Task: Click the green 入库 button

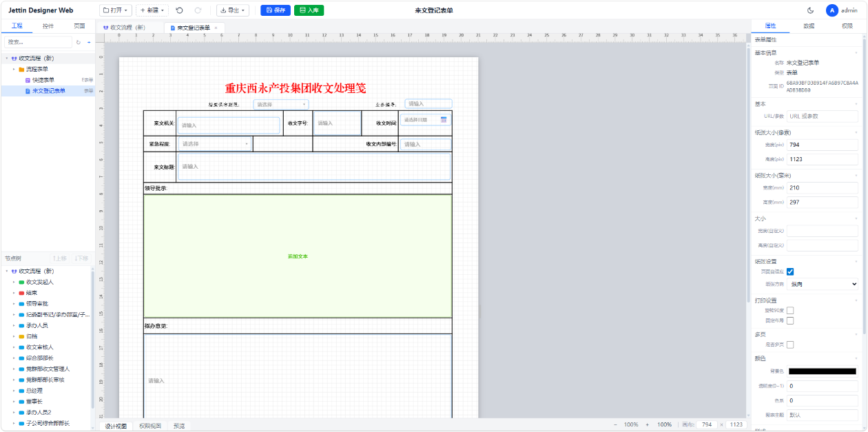Action: click(x=309, y=10)
